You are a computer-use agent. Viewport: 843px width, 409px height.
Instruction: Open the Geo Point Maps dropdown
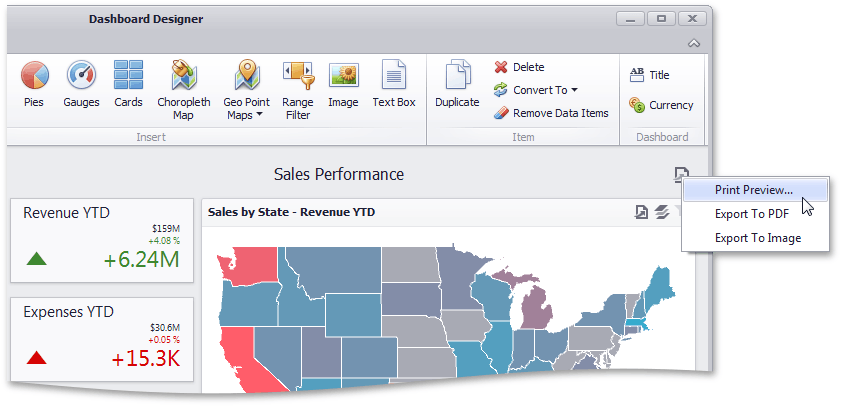click(245, 90)
